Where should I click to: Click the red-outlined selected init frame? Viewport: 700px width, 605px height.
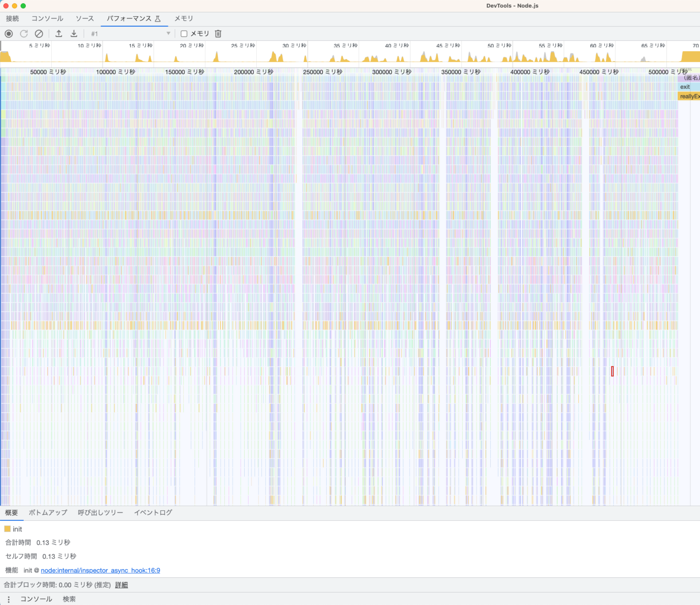pyautogui.click(x=612, y=371)
